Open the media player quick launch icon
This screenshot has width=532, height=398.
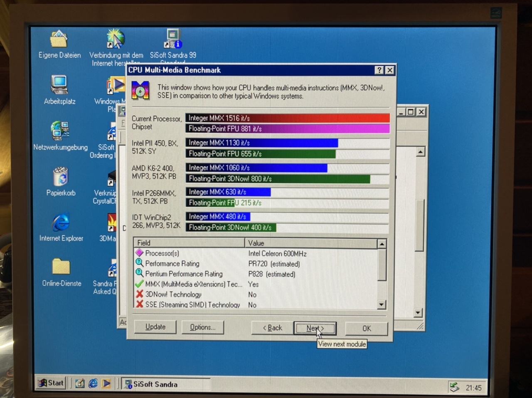click(106, 383)
